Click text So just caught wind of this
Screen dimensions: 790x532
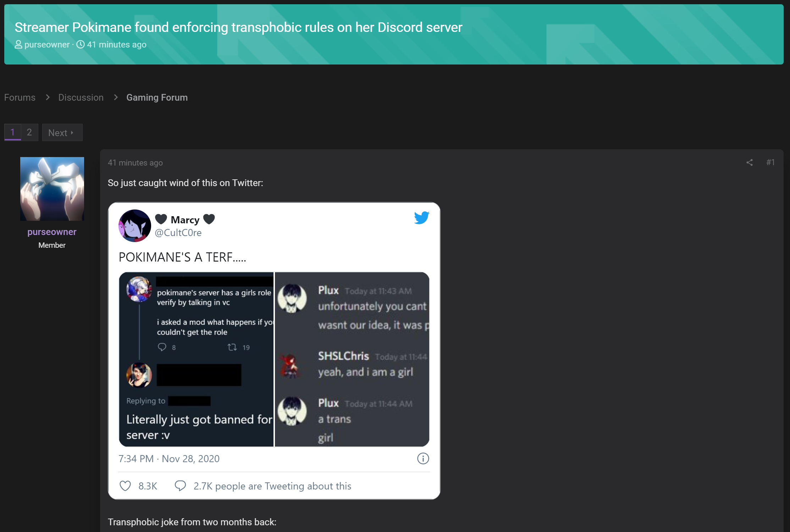pyautogui.click(x=186, y=183)
